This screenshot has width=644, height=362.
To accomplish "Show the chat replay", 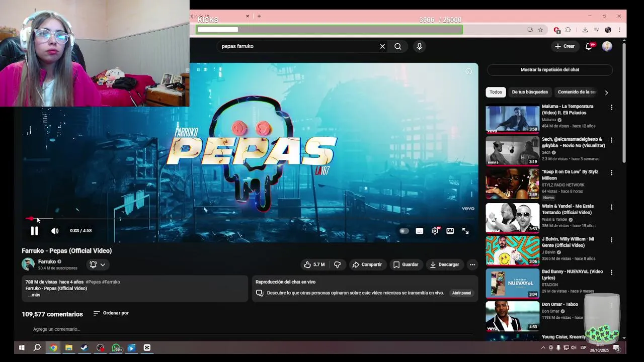I will pos(550,70).
